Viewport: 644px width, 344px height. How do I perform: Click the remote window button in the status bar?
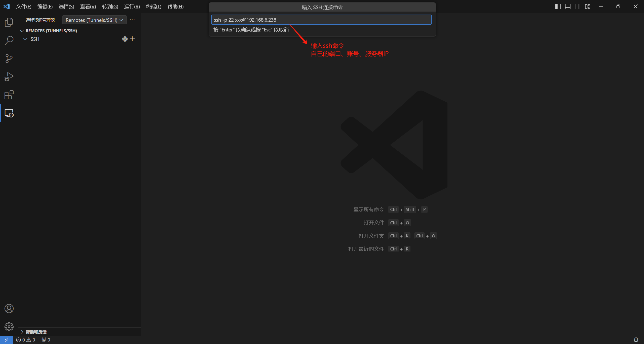6,340
